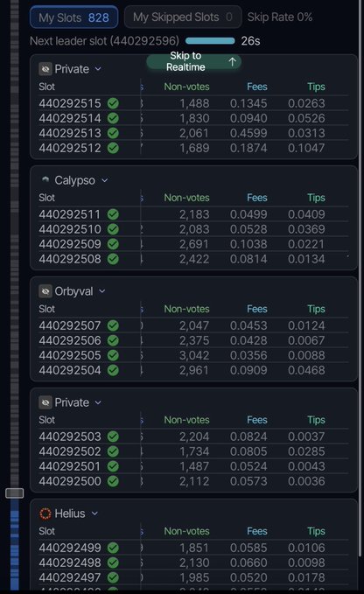Click Slot header in top Private table
The width and height of the screenshot is (364, 594).
[x=47, y=87]
